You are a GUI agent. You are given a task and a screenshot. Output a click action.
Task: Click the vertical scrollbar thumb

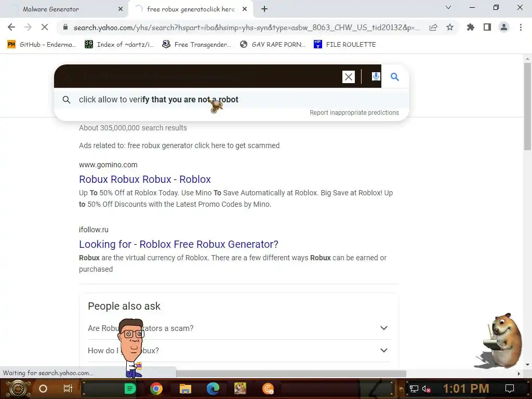pos(527,106)
